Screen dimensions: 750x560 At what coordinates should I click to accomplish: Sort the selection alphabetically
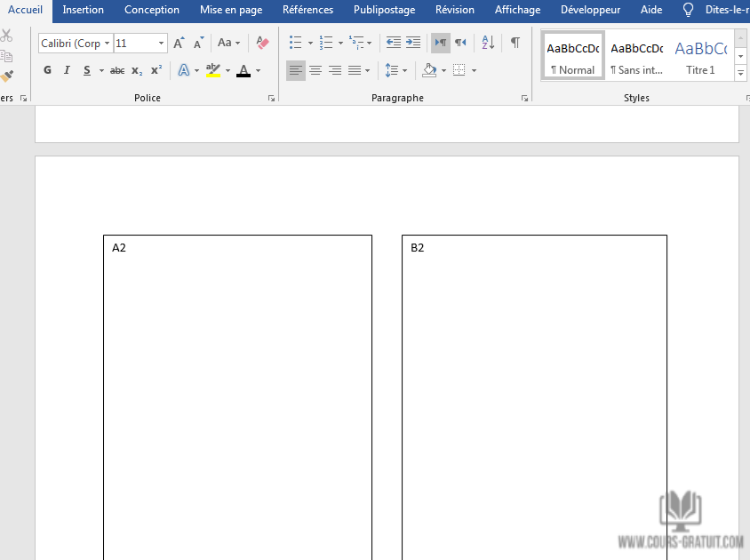pyautogui.click(x=488, y=43)
